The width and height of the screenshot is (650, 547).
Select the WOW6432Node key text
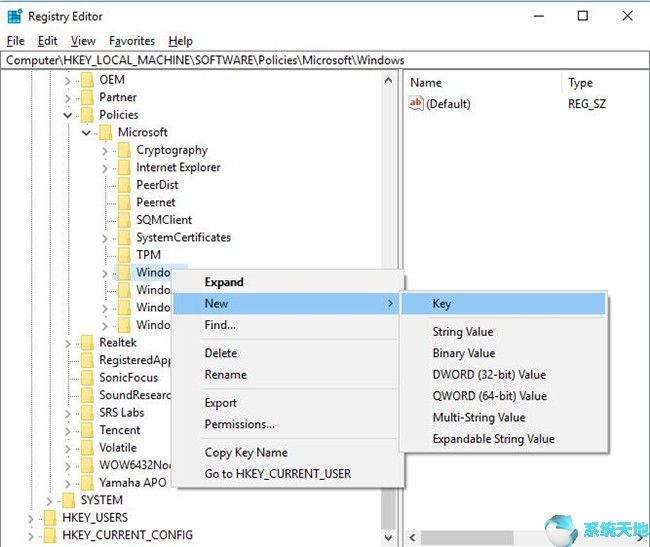coord(135,465)
